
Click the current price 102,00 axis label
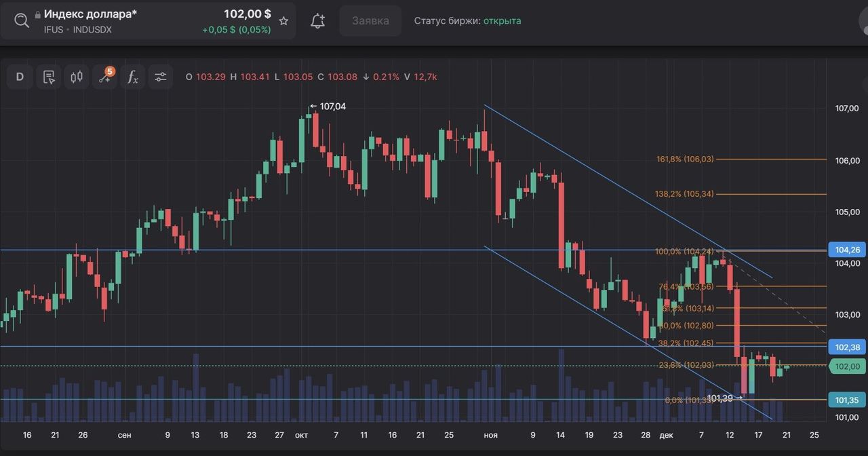click(x=847, y=366)
